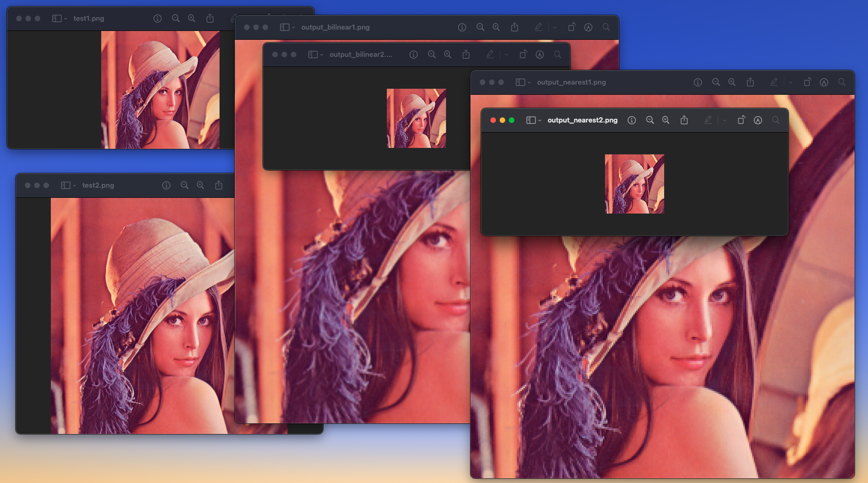
Task: Toggle sidebar view in test2.png window
Action: coord(66,185)
